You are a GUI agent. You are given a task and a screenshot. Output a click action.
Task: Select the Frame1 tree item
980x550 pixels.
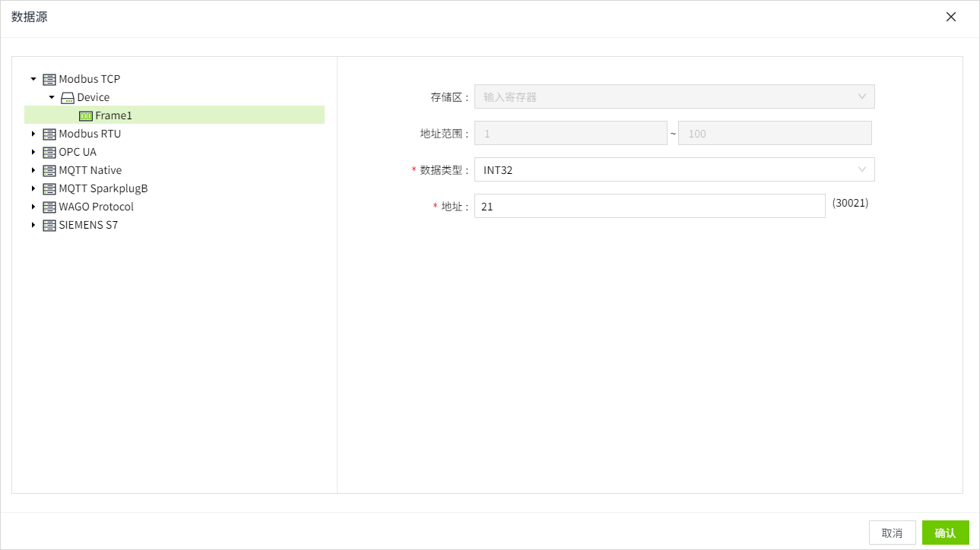pyautogui.click(x=114, y=115)
